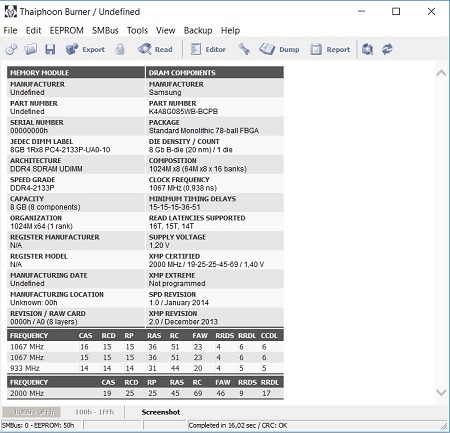Open the Backup menu
The width and height of the screenshot is (450, 433).
point(198,30)
